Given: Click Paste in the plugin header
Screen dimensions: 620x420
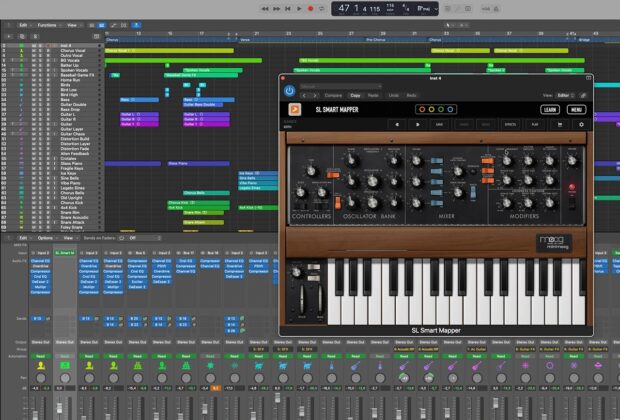Looking at the screenshot, I should point(373,95).
